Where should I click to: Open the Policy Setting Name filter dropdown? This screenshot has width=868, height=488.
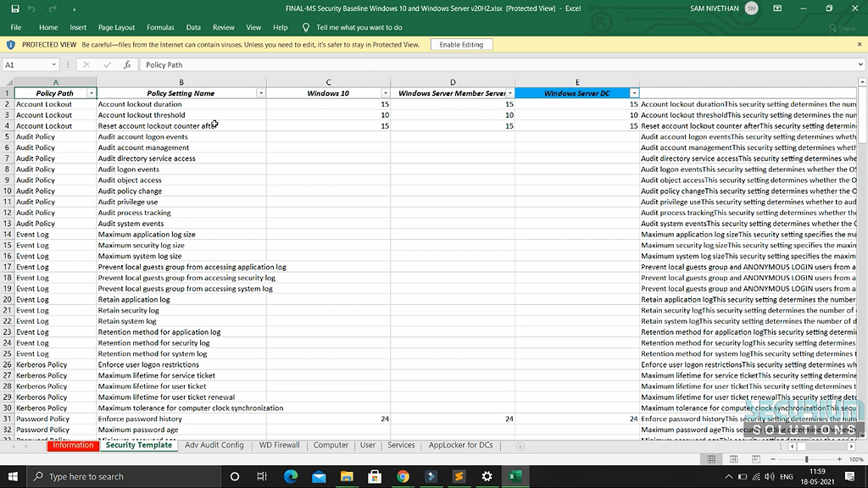point(261,93)
